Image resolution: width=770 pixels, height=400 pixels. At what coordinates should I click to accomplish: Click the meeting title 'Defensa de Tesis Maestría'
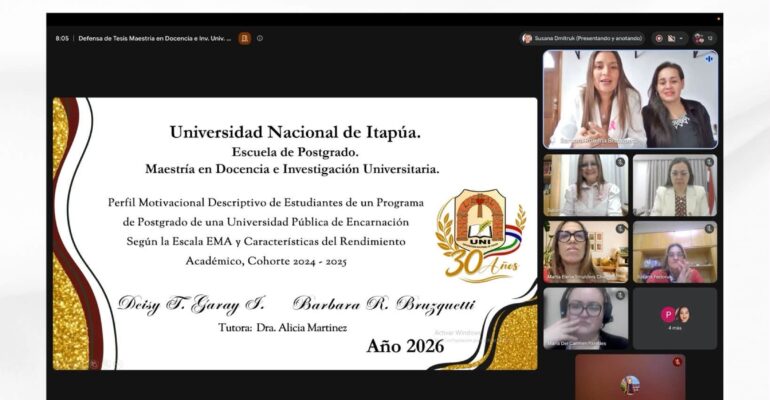155,38
